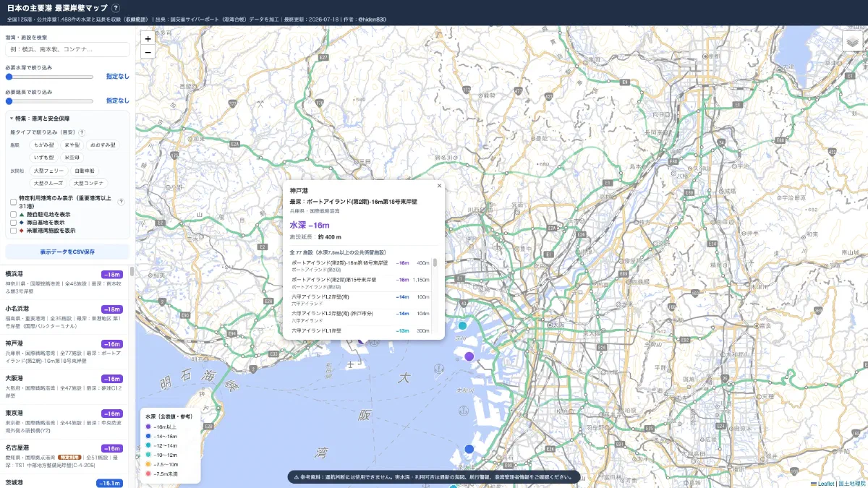Click 指定なし label beside the depth slider
Screen dimensions: 868x488
pyautogui.click(x=118, y=76)
